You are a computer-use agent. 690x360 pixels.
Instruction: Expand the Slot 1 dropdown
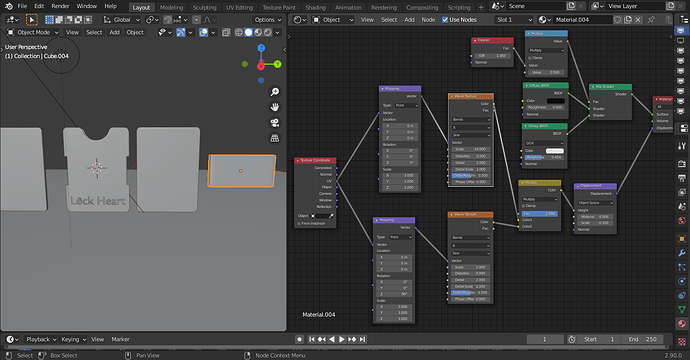click(514, 20)
